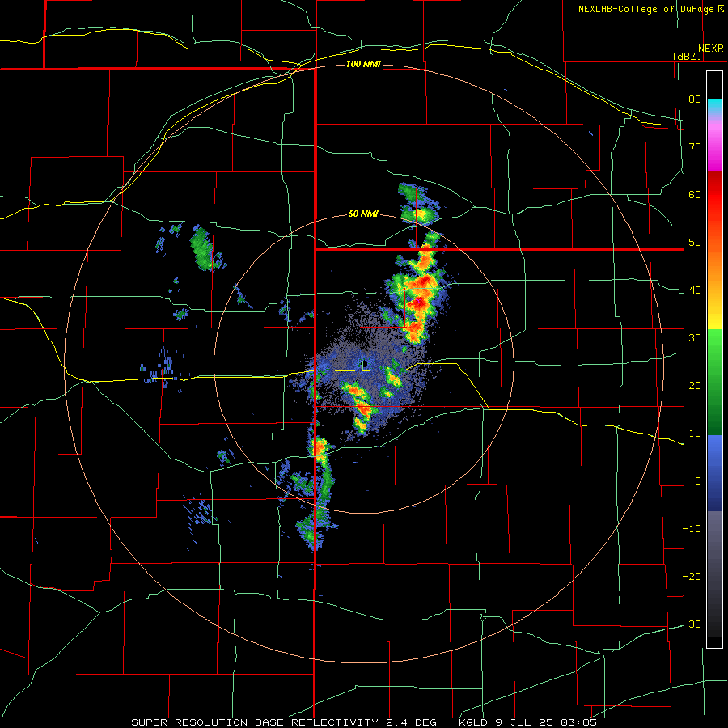Click the 0 value on color scale
The height and width of the screenshot is (728, 728).
coord(698,481)
